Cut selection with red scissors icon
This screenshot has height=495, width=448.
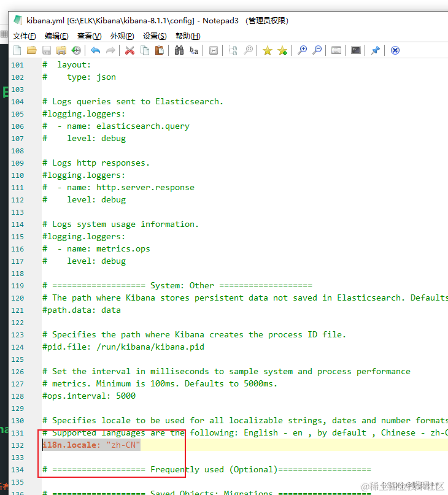[x=129, y=50]
